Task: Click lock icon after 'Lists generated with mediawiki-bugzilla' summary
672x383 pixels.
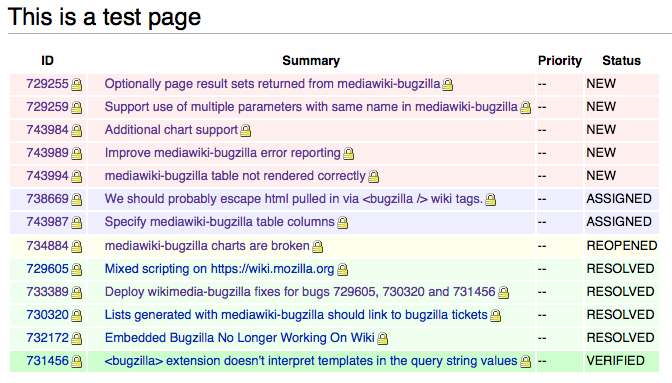Action: click(x=496, y=316)
